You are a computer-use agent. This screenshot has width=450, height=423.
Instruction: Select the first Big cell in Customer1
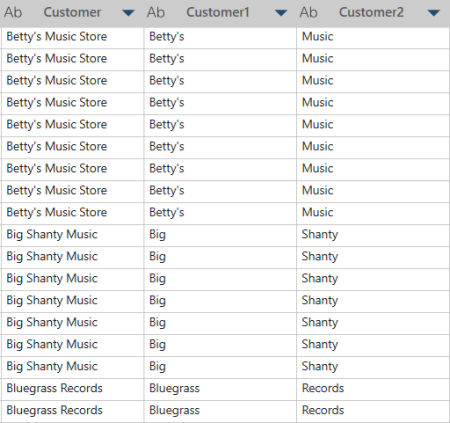(220, 235)
